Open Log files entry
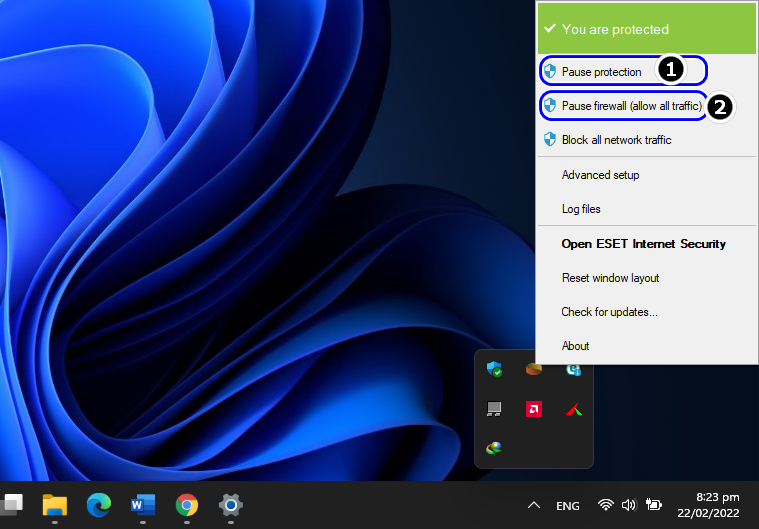The height and width of the screenshot is (529, 759). click(647, 209)
